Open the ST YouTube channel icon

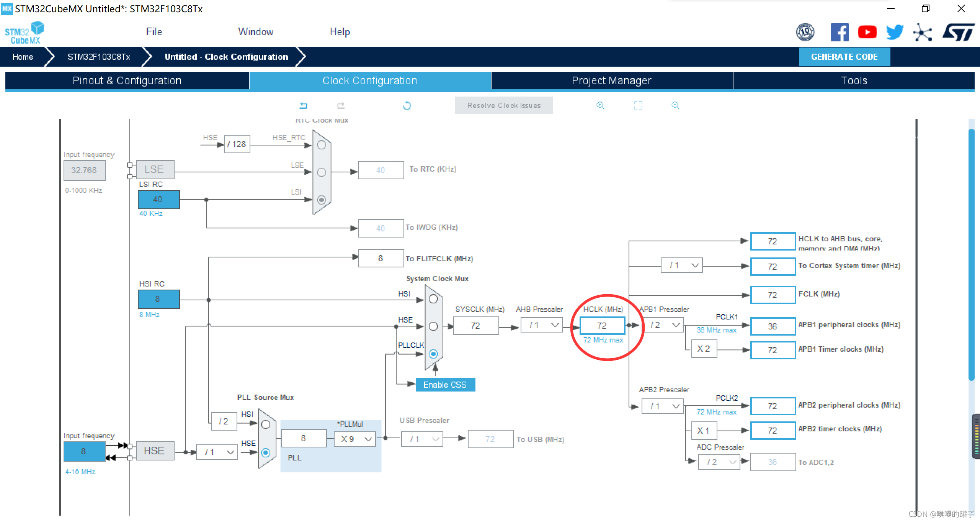[x=867, y=32]
